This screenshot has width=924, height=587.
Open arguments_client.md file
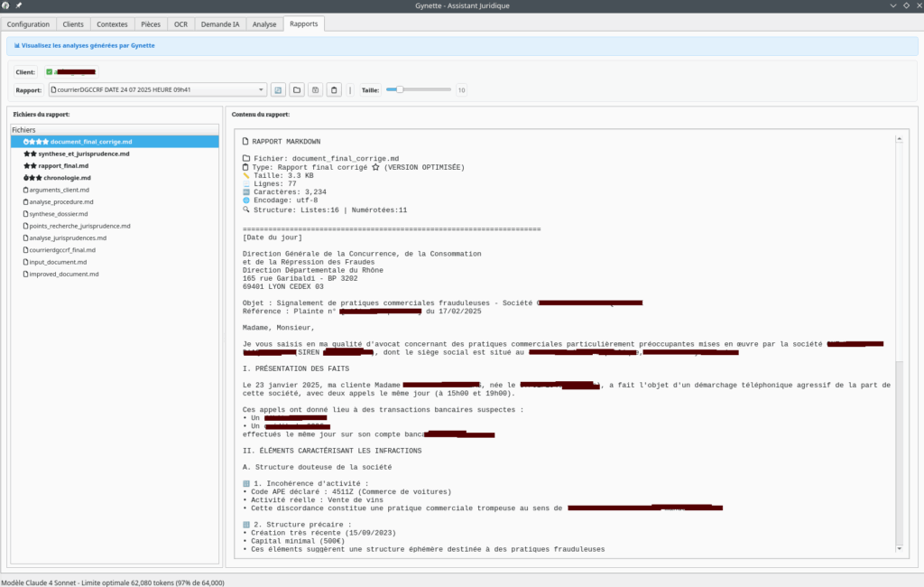point(60,190)
